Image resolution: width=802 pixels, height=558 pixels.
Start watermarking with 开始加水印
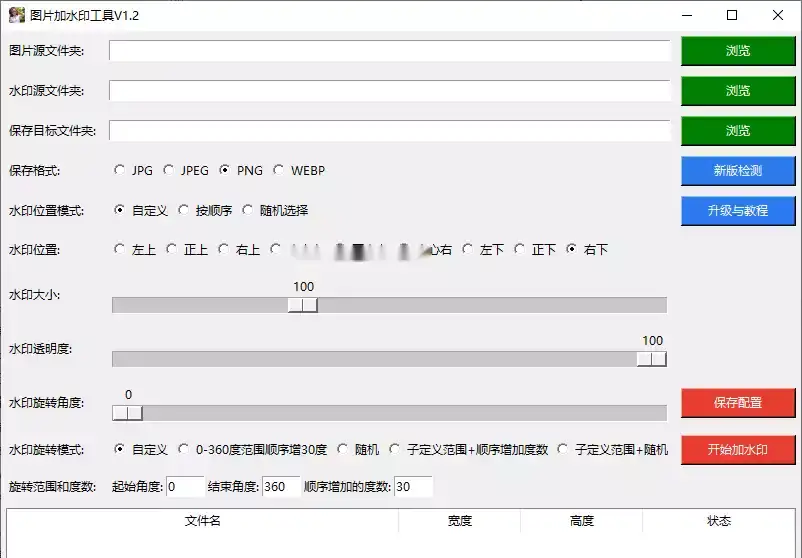pos(738,450)
